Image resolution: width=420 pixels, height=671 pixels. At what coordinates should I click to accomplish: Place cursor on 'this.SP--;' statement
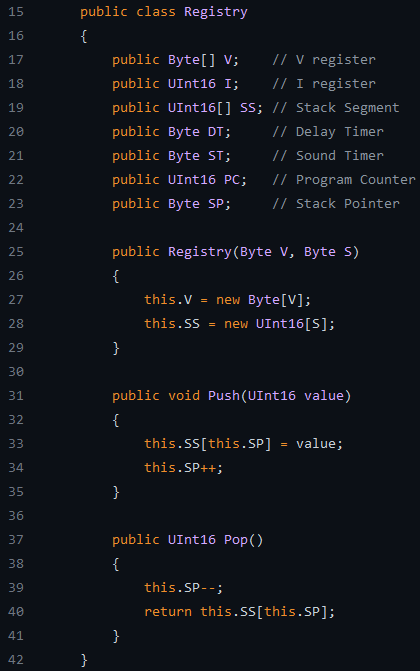(x=184, y=588)
